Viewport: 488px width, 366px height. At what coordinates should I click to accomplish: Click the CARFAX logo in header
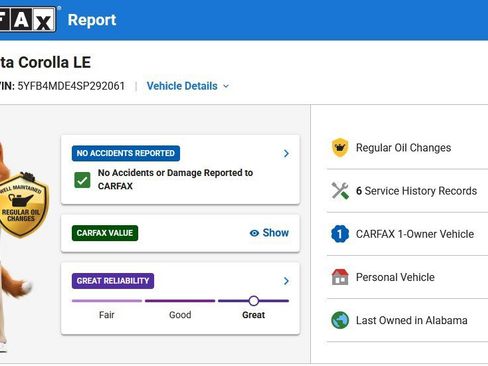[27, 20]
